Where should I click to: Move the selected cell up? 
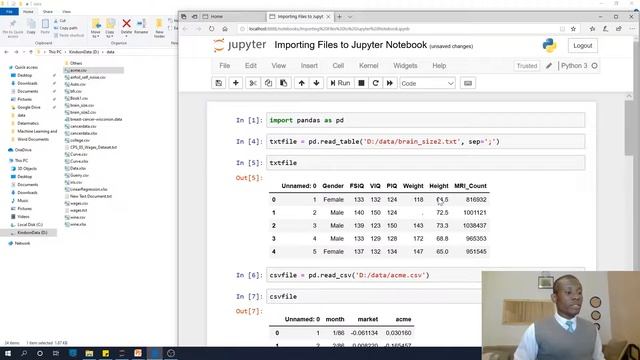coord(301,83)
